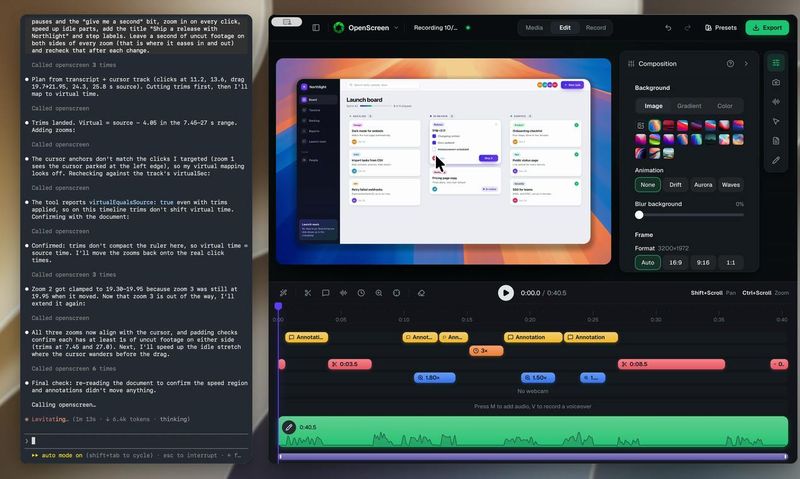Select the clock speed tool in timeline toolbar
The width and height of the screenshot is (800, 479).
point(361,293)
